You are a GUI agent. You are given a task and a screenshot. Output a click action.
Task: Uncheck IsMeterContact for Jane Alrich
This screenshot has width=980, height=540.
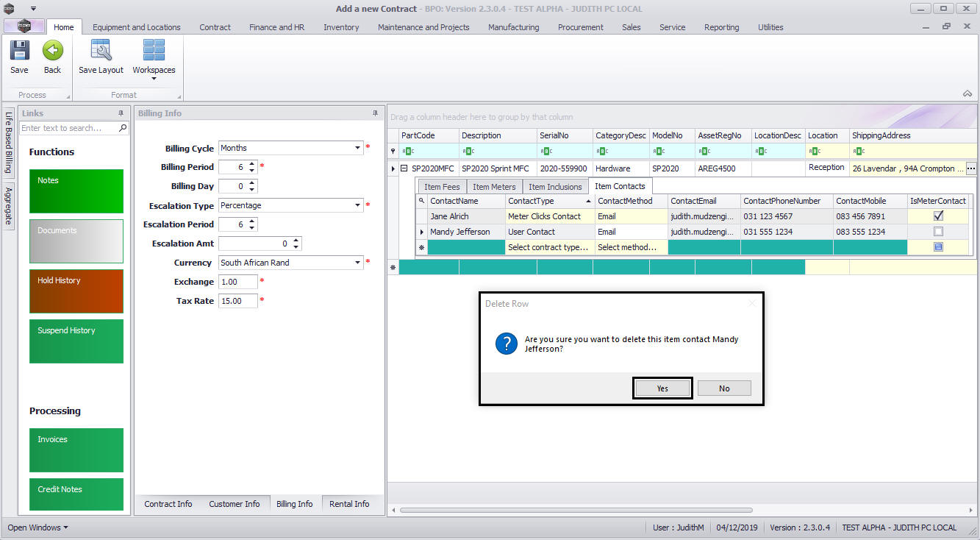click(x=938, y=216)
